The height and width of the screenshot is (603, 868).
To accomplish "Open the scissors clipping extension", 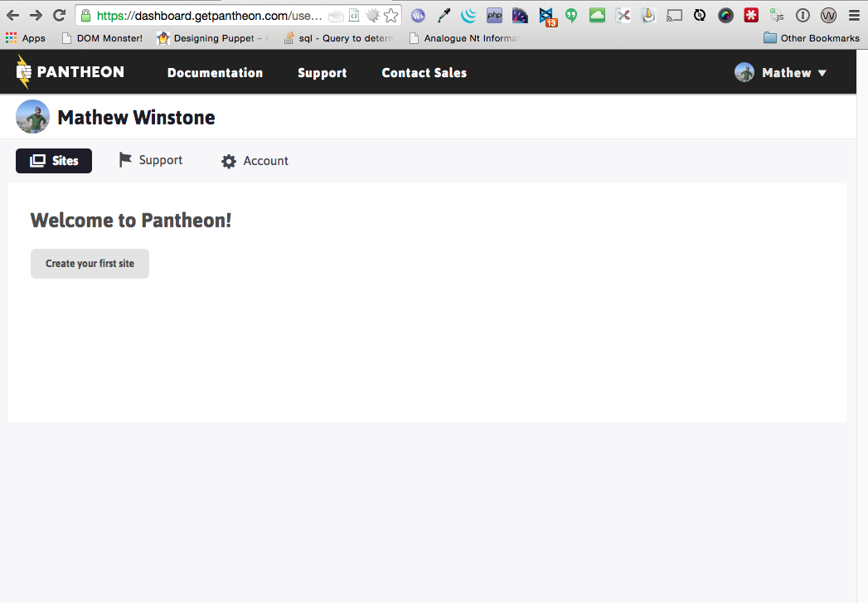I will pos(623,16).
